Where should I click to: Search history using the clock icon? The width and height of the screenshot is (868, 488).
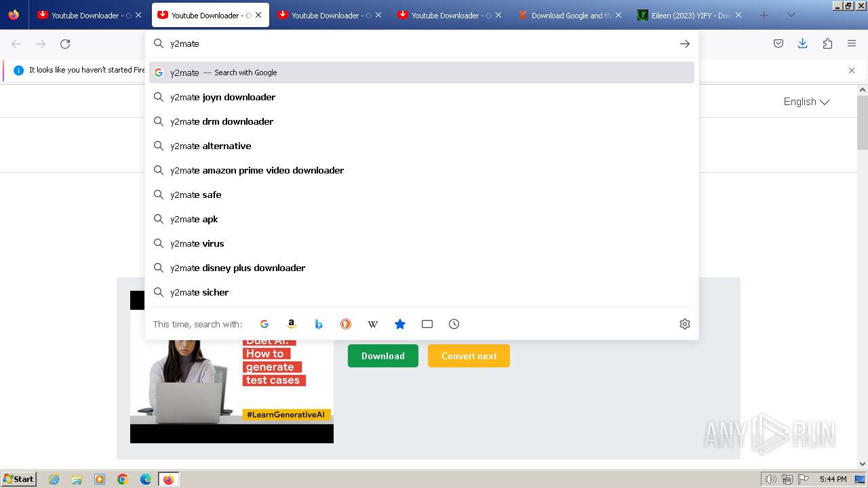coord(454,324)
